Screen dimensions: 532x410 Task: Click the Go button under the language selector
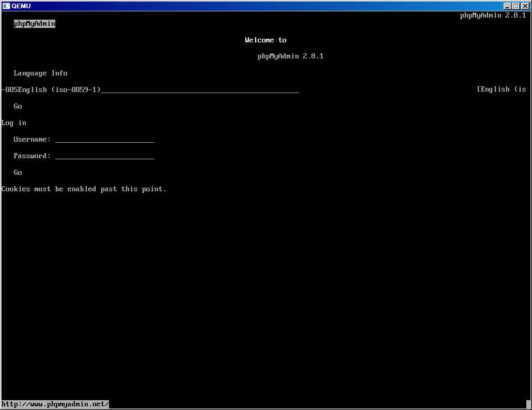point(18,107)
